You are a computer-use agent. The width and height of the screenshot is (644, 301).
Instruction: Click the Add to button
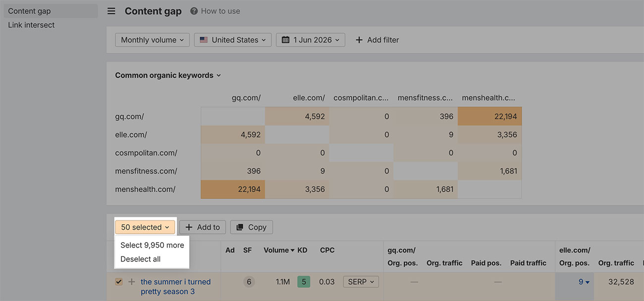pyautogui.click(x=203, y=227)
